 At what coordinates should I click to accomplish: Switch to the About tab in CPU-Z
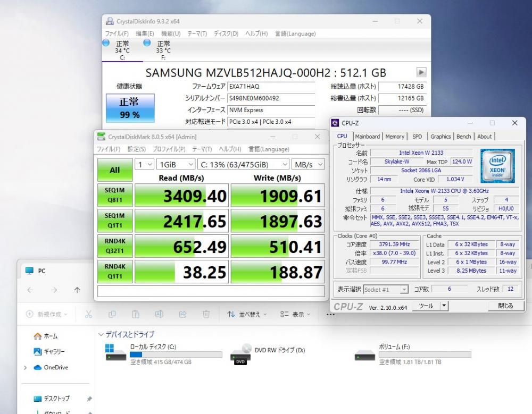click(x=484, y=136)
